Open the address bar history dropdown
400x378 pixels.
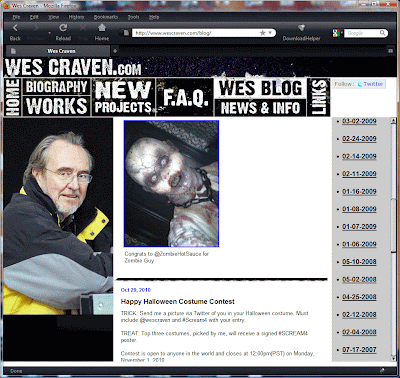click(x=270, y=33)
